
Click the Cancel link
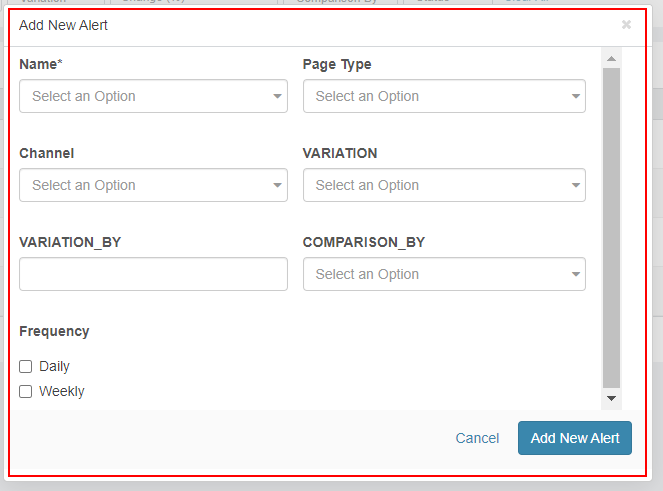(477, 438)
